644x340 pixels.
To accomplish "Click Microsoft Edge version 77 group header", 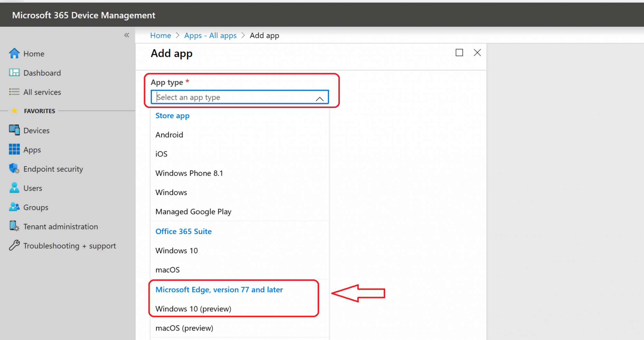I will coord(219,289).
